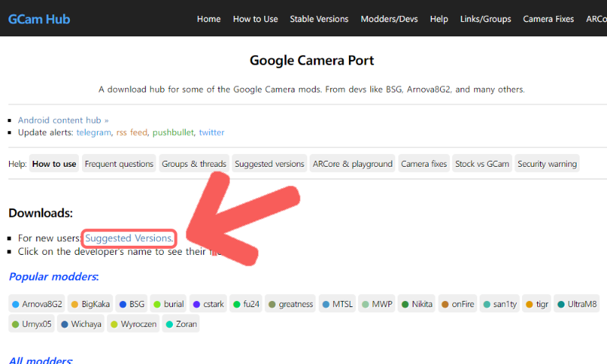Open MTSL modder tag

tap(337, 304)
